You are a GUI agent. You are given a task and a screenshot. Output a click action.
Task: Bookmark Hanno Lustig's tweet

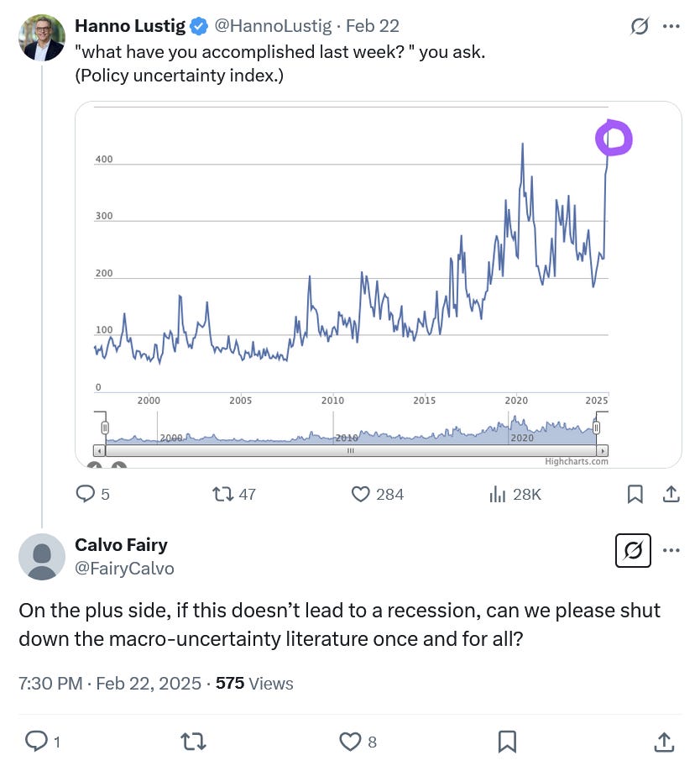point(635,495)
